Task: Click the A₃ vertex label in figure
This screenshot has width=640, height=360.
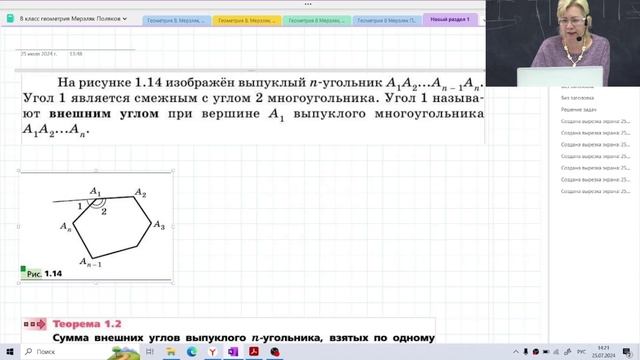Action: (x=159, y=225)
